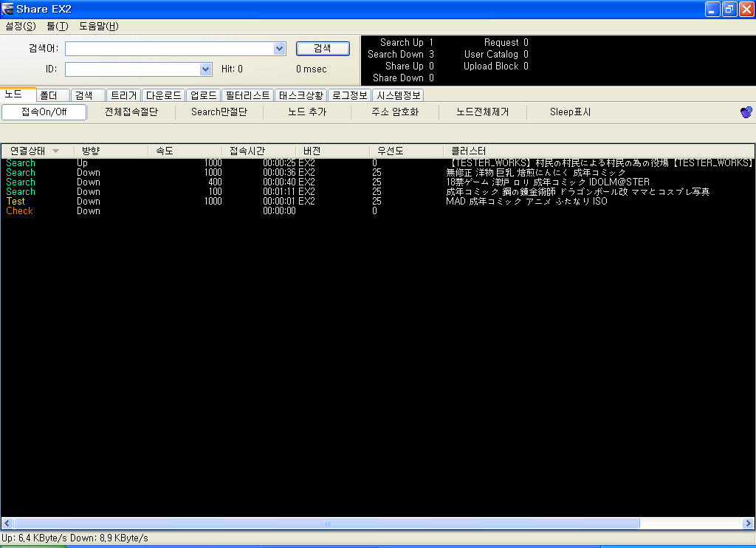Click the horizontal scrollbar thumb
This screenshot has width=756, height=548.
pyautogui.click(x=327, y=524)
